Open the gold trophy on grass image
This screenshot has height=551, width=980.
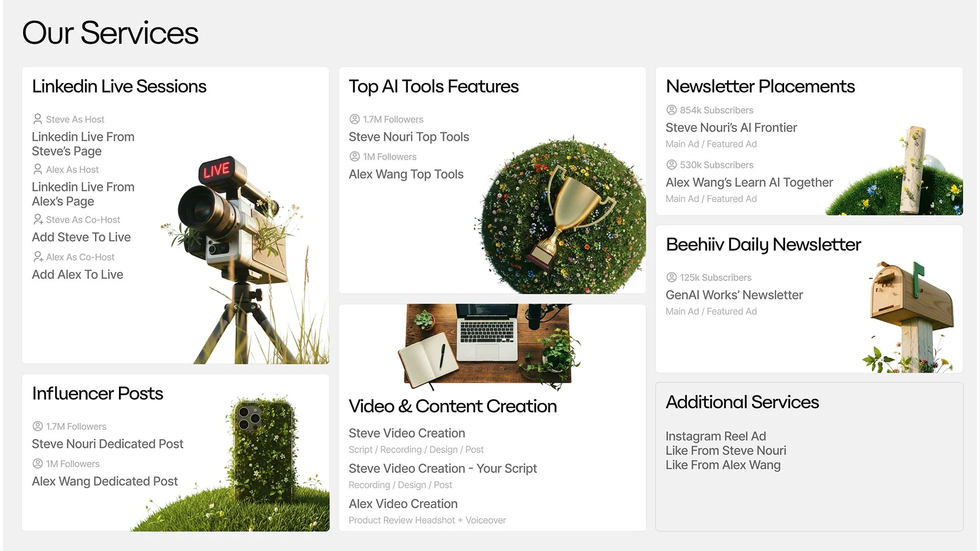(560, 215)
